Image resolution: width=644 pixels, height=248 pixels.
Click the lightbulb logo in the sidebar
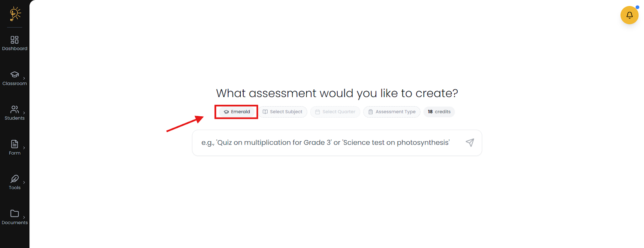coord(15,14)
